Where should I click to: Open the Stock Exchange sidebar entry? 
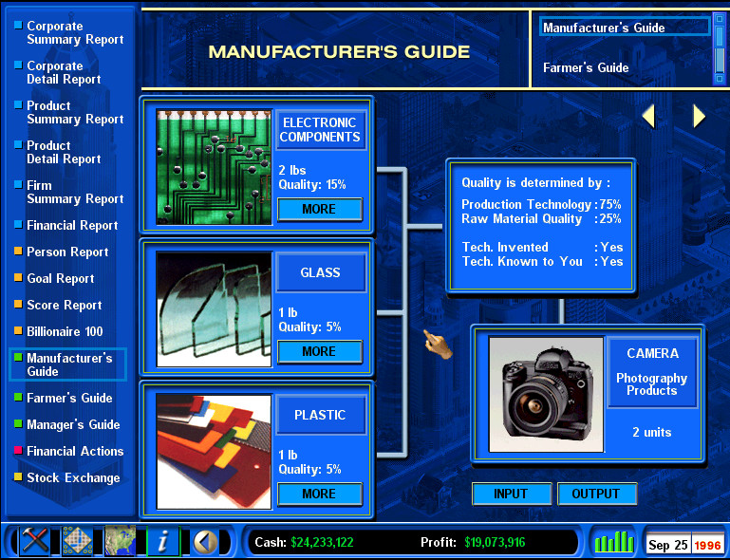coord(73,478)
